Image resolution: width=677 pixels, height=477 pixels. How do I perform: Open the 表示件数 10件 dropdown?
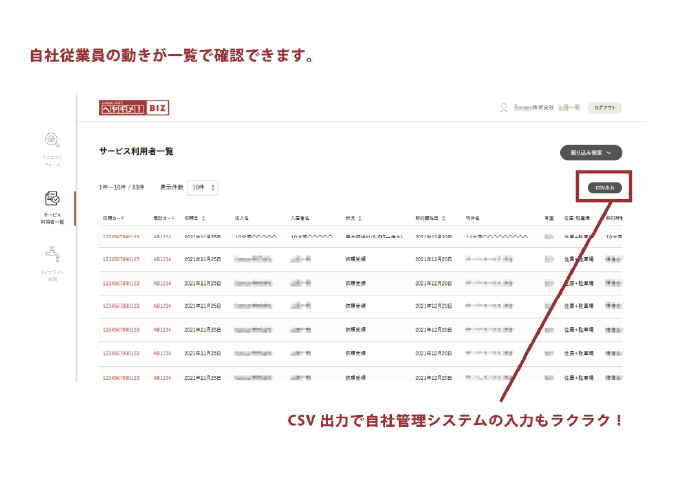click(x=203, y=187)
